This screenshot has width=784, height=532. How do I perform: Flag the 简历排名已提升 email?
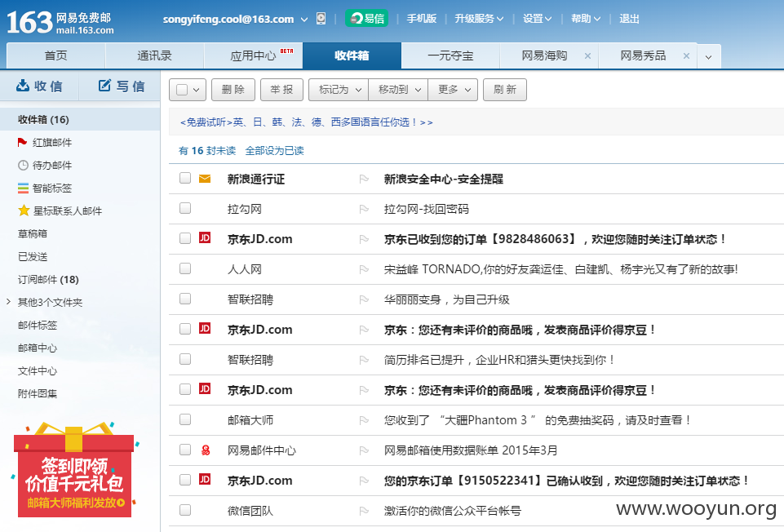click(364, 360)
